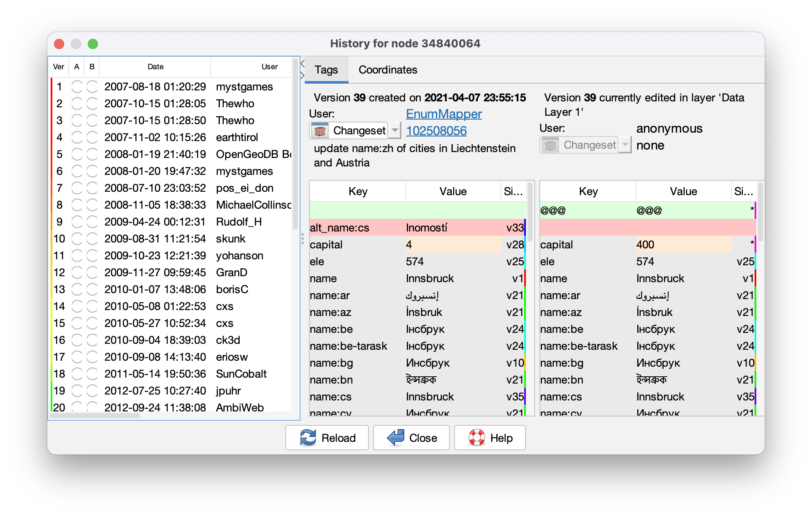Screen dimensions: 812x517
Task: Collapse the history panel with left arrow
Action: 303,64
